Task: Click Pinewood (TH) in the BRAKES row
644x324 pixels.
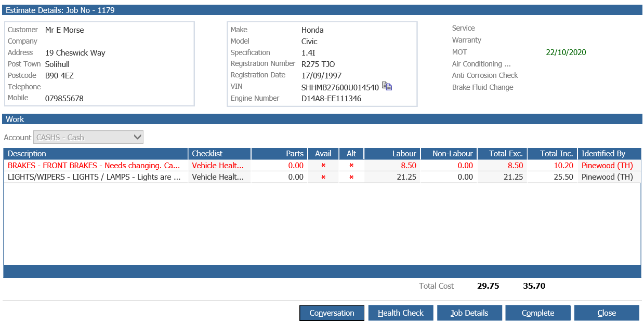Action: tap(607, 166)
